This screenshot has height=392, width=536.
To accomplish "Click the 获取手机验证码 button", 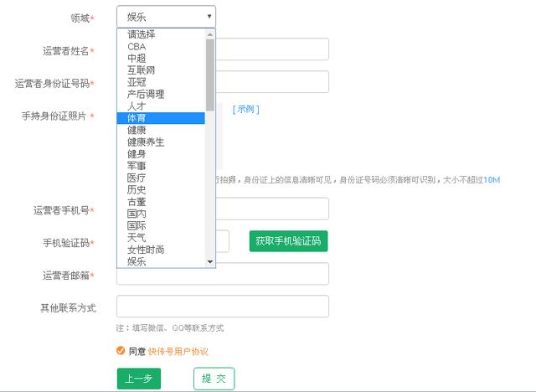I will pos(288,241).
